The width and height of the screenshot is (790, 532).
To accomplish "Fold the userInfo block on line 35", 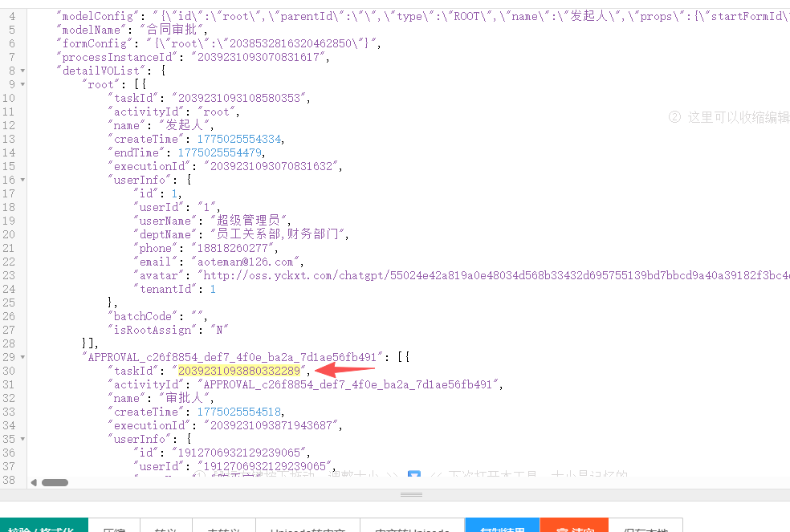I will (x=22, y=439).
